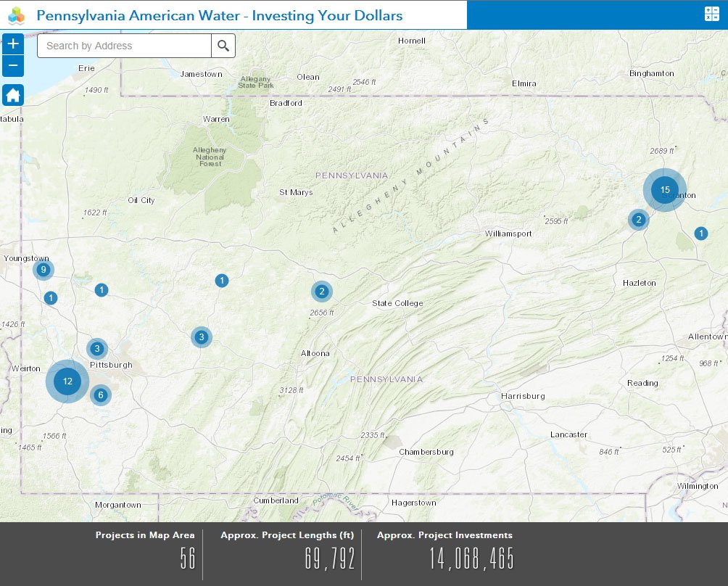
Task: Click the Search by Address input field
Action: 123,45
